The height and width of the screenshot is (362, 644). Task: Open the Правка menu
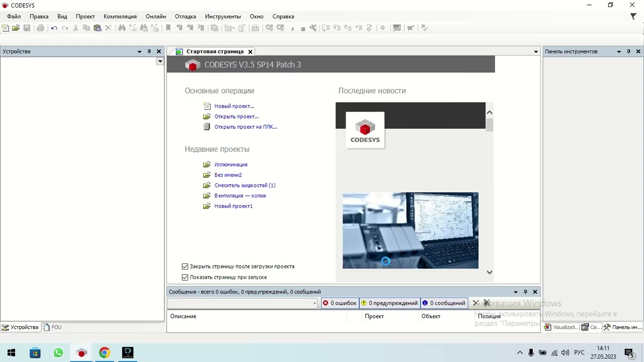[x=39, y=17]
